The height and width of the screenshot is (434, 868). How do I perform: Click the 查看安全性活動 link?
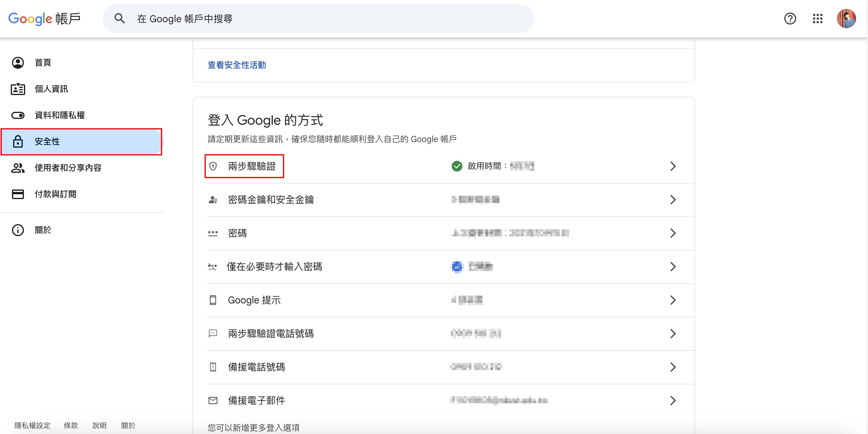click(237, 65)
